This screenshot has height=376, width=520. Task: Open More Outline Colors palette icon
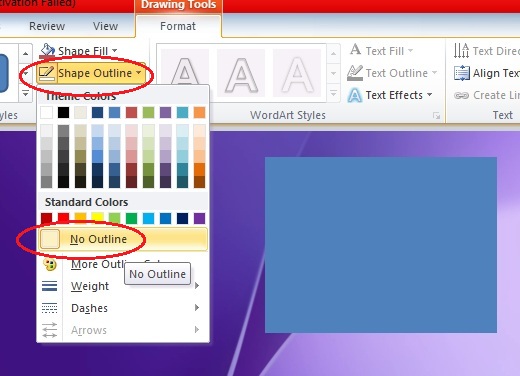tap(50, 265)
